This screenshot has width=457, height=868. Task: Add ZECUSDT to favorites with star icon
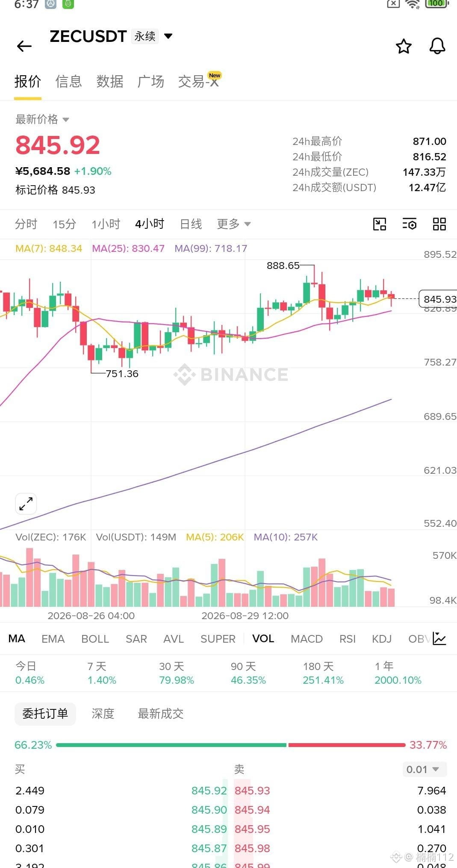(x=403, y=46)
